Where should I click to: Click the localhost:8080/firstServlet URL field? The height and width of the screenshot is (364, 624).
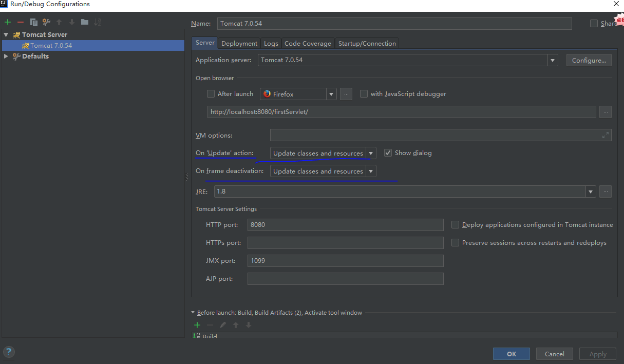click(x=402, y=112)
